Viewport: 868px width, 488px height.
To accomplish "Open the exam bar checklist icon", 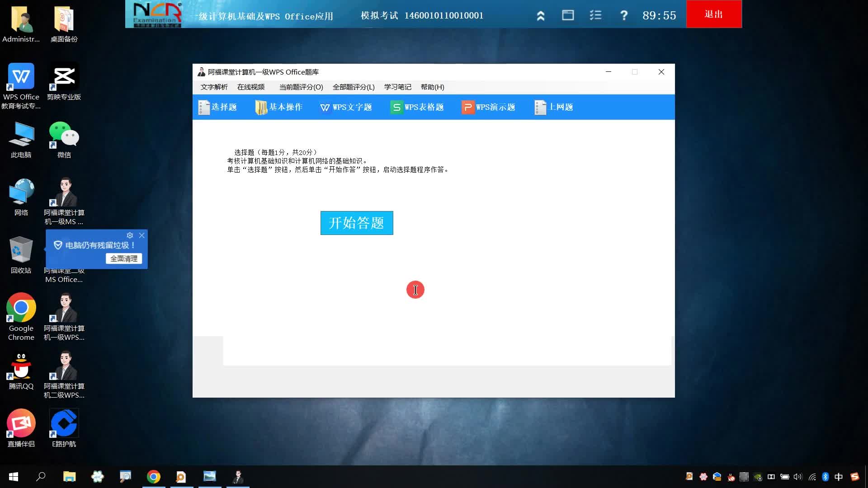I will (x=595, y=15).
